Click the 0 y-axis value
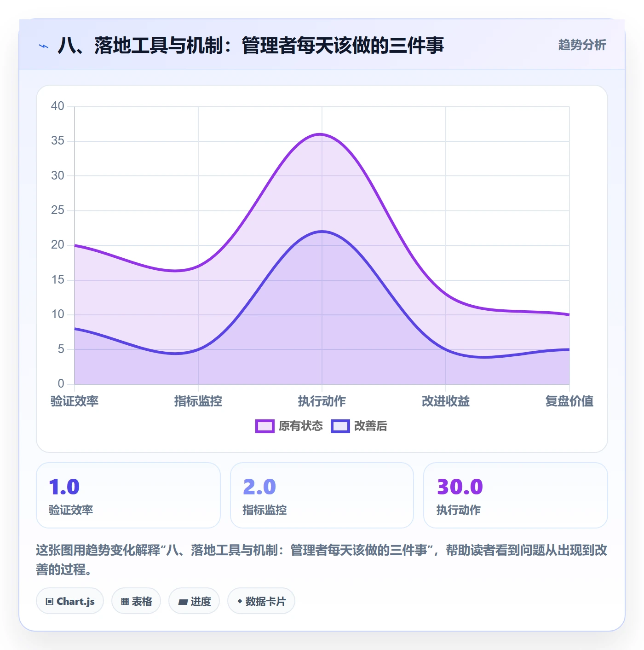Screen dimensions: 644x650 coord(61,384)
